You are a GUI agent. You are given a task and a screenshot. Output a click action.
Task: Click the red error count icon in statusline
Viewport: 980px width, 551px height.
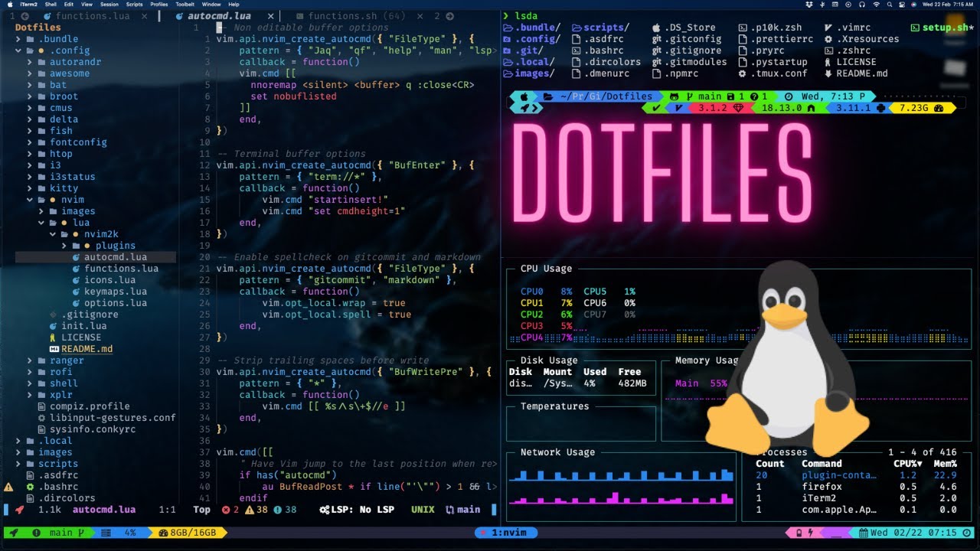pyautogui.click(x=226, y=510)
